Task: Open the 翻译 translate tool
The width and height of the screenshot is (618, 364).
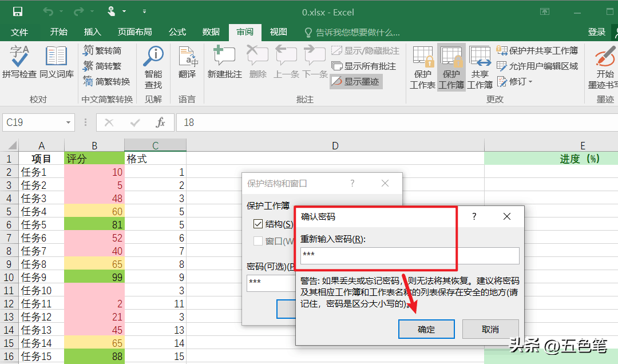Action: point(187,62)
